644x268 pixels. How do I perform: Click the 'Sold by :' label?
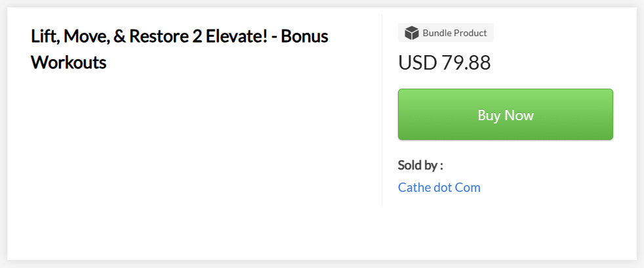tap(420, 165)
